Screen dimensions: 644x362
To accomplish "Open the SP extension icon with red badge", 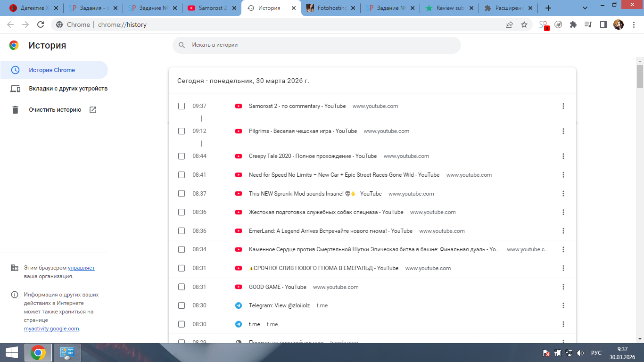I will pyautogui.click(x=544, y=25).
